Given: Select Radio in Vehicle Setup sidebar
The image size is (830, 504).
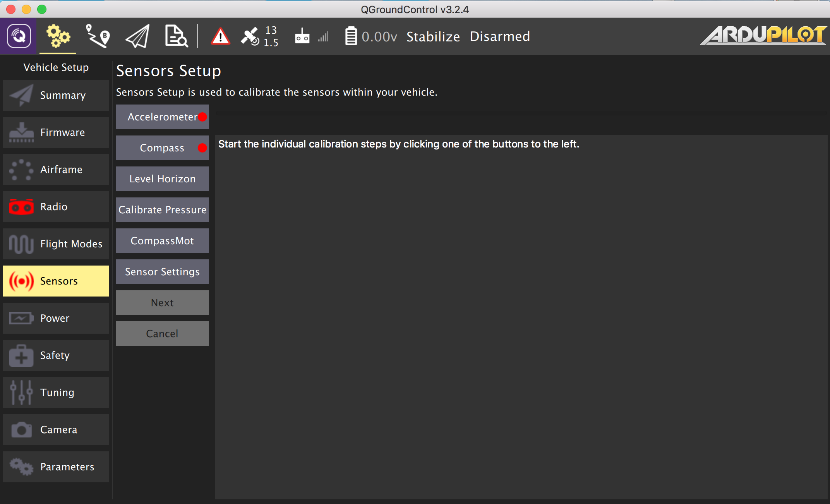Looking at the screenshot, I should click(x=56, y=207).
